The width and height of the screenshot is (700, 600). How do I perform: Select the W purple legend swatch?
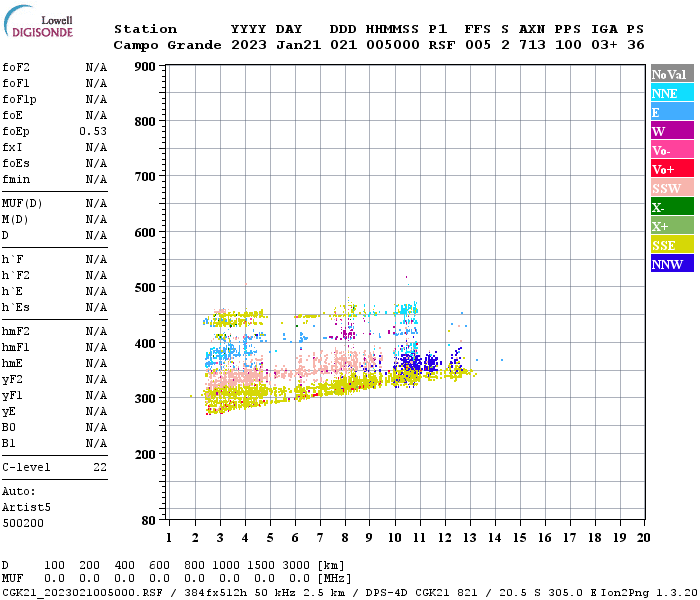coord(672,131)
